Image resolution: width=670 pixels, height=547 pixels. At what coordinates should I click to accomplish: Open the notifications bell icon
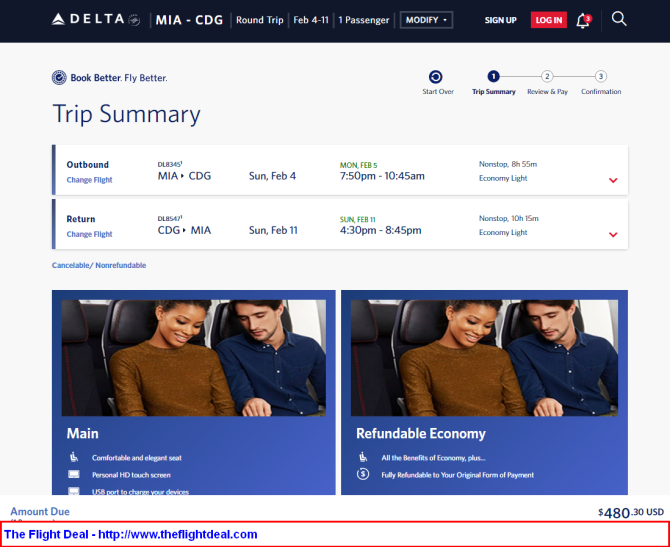(583, 20)
